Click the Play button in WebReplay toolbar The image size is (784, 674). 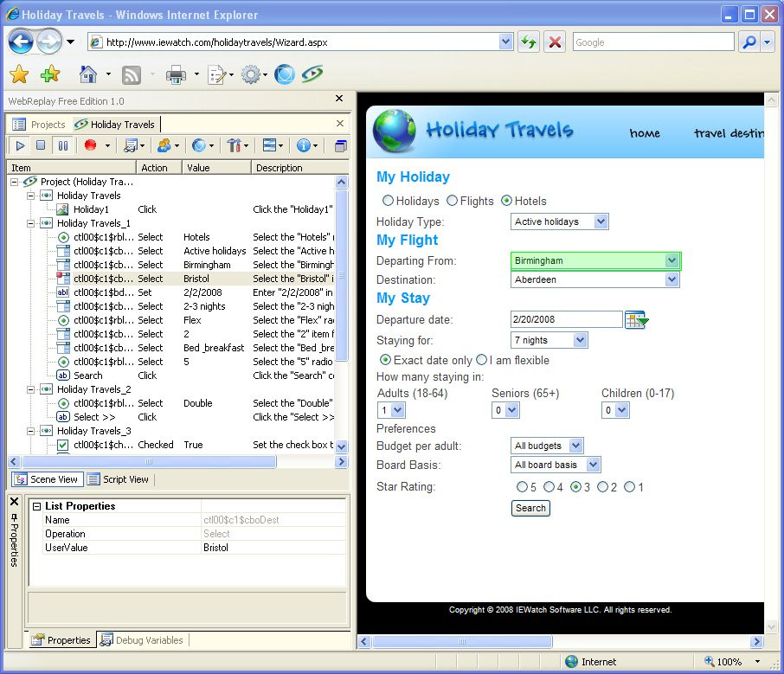20,145
